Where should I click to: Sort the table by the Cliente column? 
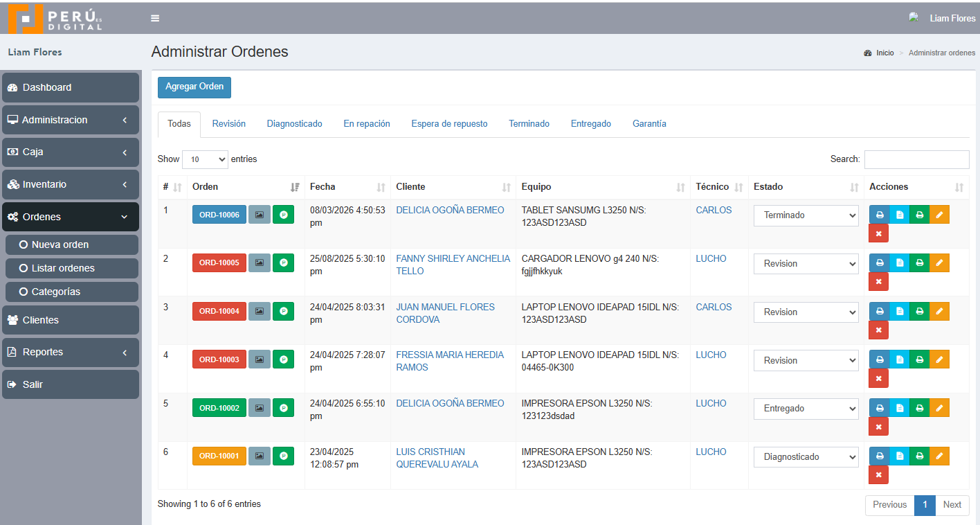453,187
